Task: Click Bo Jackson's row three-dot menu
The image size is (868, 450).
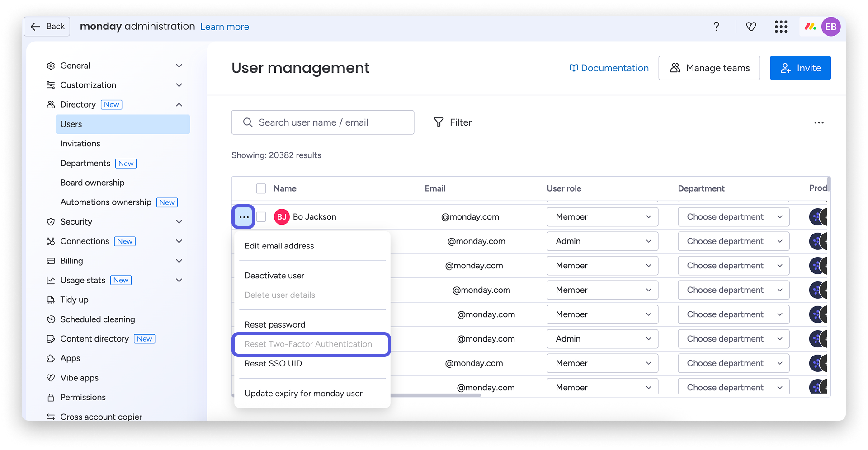Action: (244, 217)
